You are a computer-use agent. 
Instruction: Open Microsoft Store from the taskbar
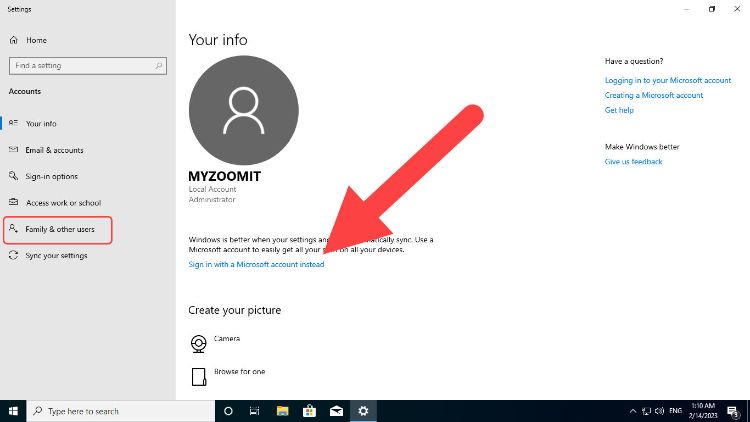tap(310, 411)
